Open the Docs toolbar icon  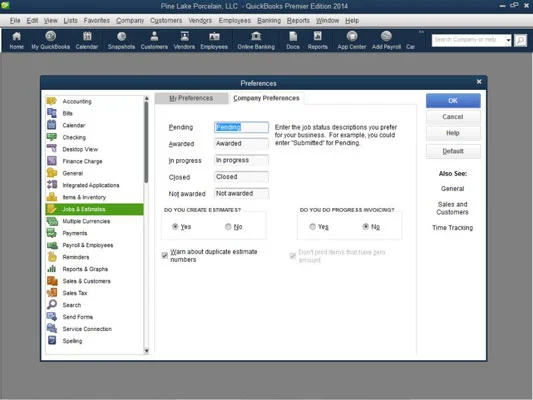pos(293,40)
